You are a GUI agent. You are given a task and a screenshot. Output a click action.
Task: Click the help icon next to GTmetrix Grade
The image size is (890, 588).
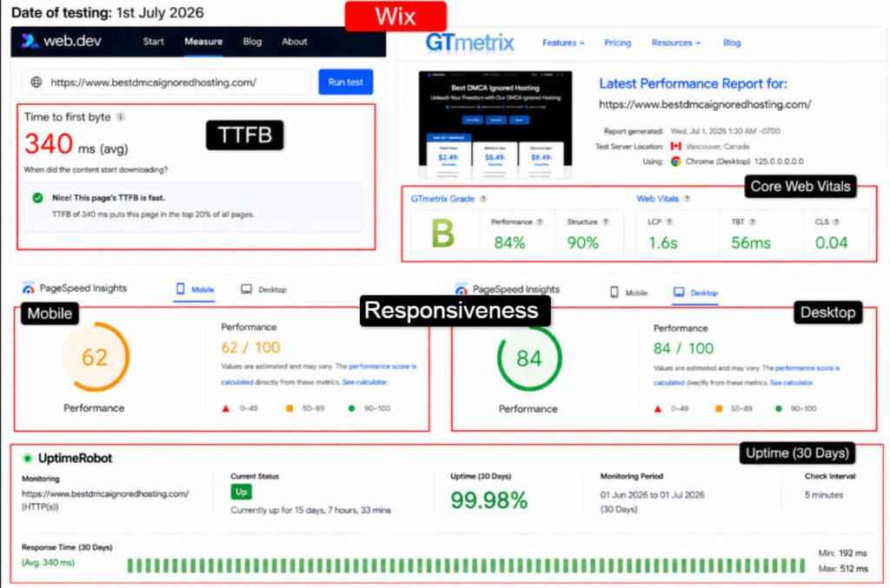coord(483,199)
